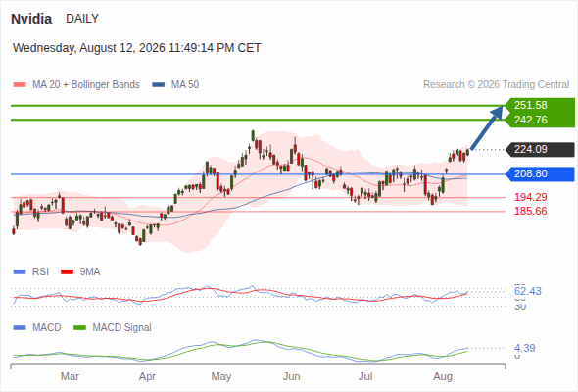
Task: Click the Aug label on time axis
Action: pyautogui.click(x=443, y=376)
